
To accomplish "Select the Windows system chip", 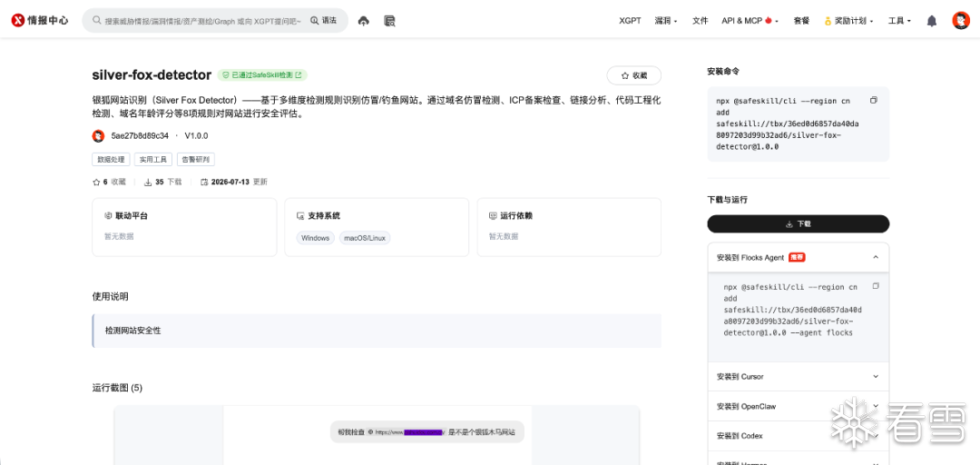I will (315, 238).
